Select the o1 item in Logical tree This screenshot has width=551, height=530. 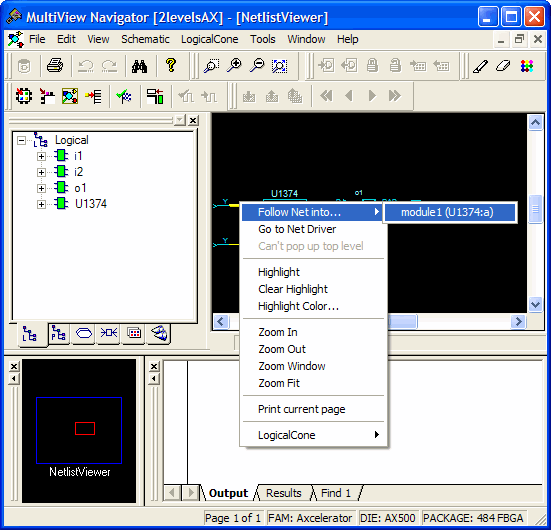80,188
